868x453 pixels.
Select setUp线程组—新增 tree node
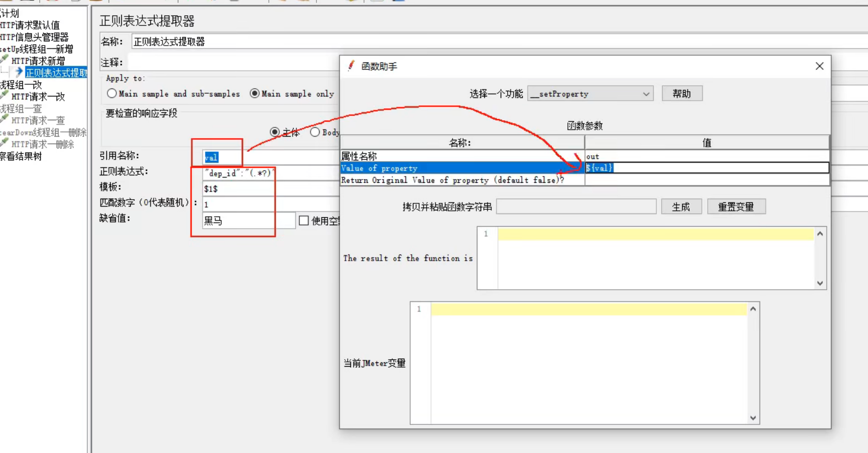coord(37,49)
